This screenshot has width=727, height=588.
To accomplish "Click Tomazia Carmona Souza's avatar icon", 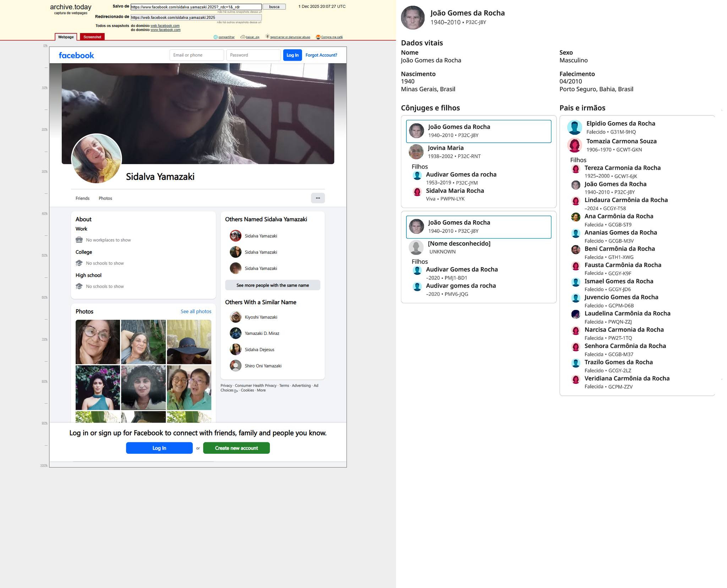I will tap(574, 145).
